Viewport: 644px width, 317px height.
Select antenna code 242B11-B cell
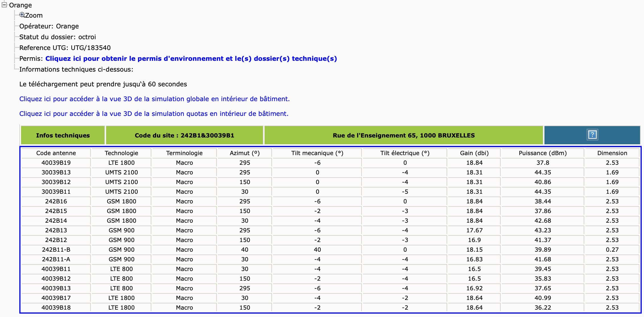click(56, 250)
